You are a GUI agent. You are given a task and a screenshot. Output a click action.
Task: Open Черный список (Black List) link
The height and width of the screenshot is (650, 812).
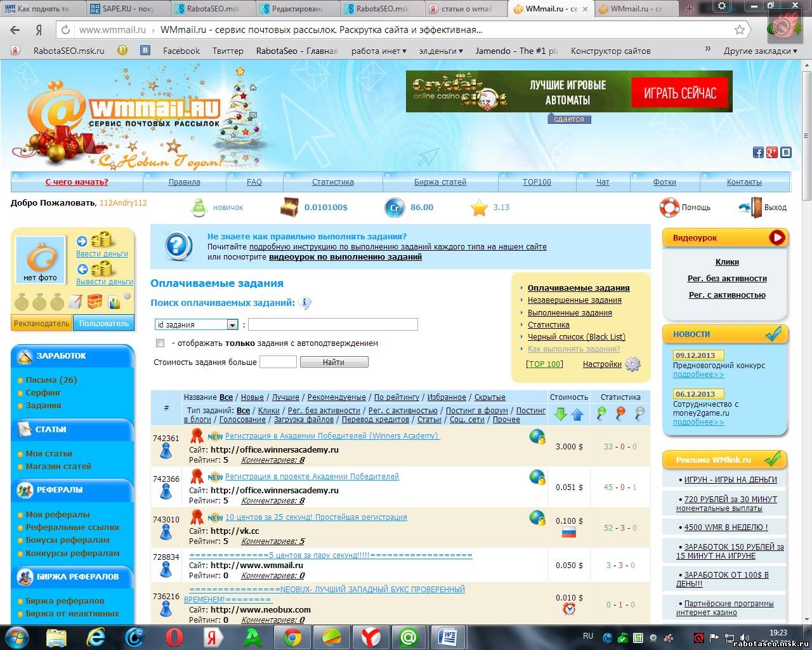[577, 337]
